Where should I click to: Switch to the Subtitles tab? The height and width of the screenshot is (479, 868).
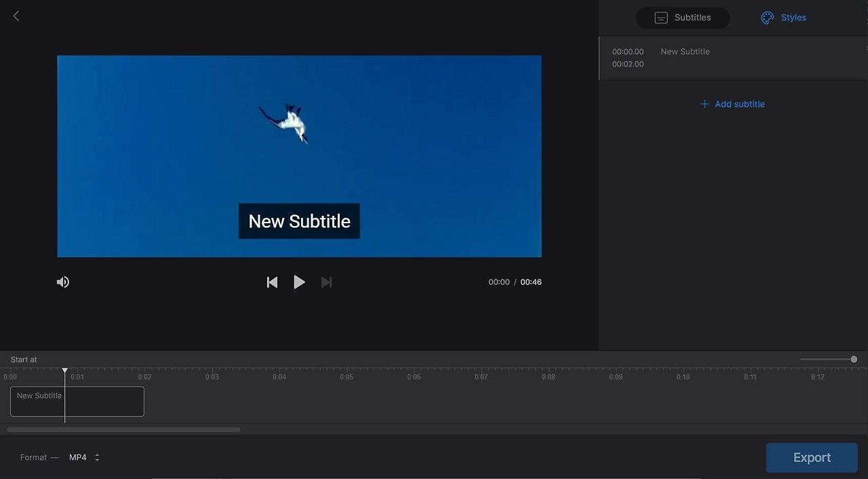(683, 18)
